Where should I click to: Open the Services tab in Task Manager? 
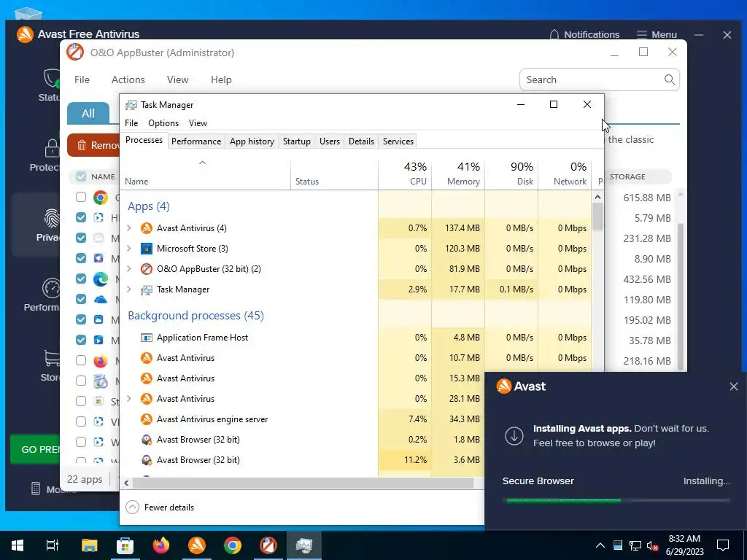tap(398, 141)
